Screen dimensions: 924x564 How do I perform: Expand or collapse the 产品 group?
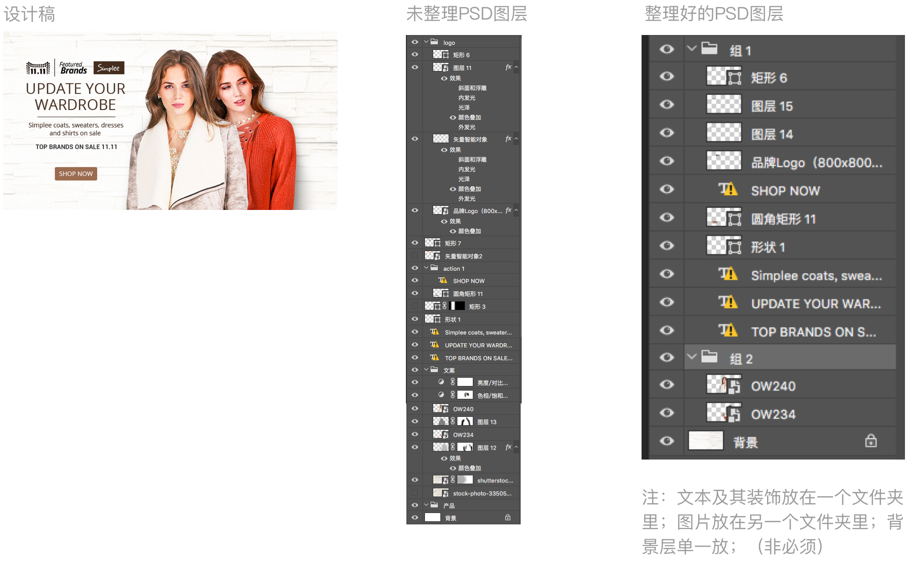pyautogui.click(x=426, y=505)
